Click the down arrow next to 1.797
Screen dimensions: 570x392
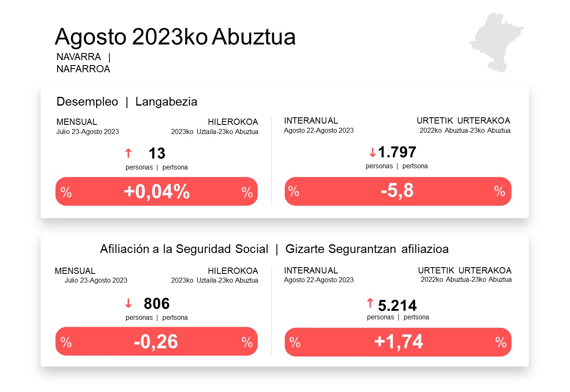tap(372, 153)
